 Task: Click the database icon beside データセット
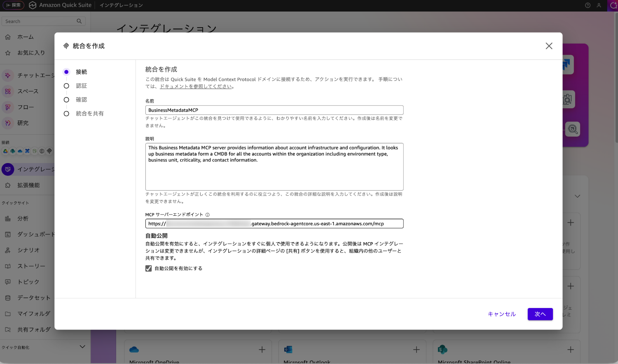pos(8,298)
